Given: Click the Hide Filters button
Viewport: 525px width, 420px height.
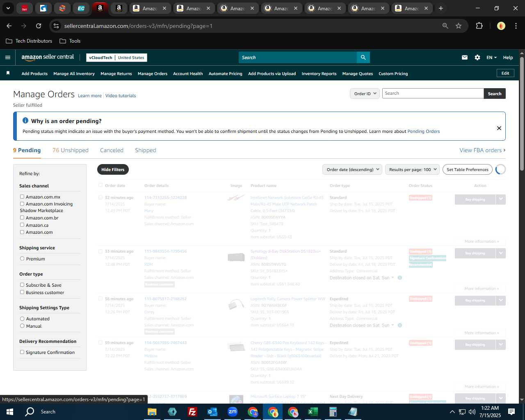Looking at the screenshot, I should pyautogui.click(x=113, y=169).
